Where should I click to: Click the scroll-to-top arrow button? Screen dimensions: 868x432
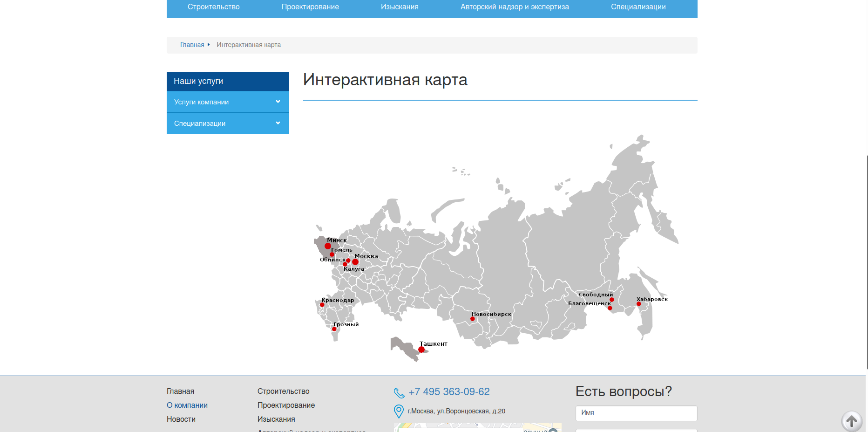[x=852, y=421]
